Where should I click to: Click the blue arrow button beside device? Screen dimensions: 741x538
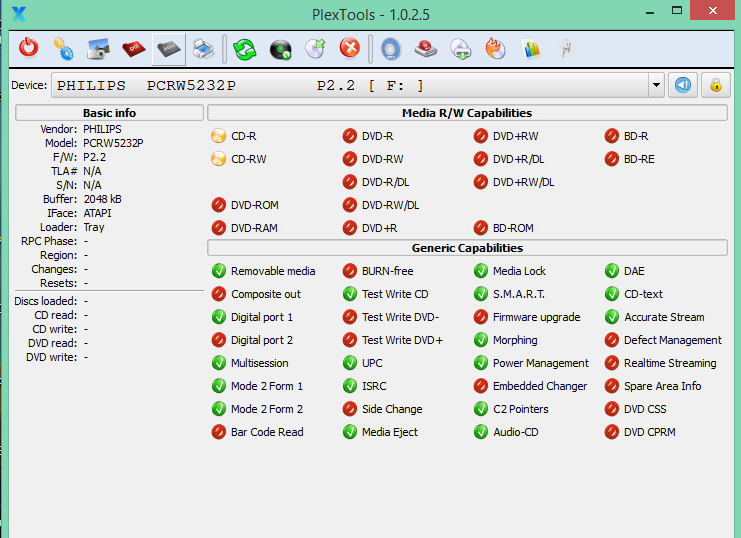pyautogui.click(x=683, y=85)
